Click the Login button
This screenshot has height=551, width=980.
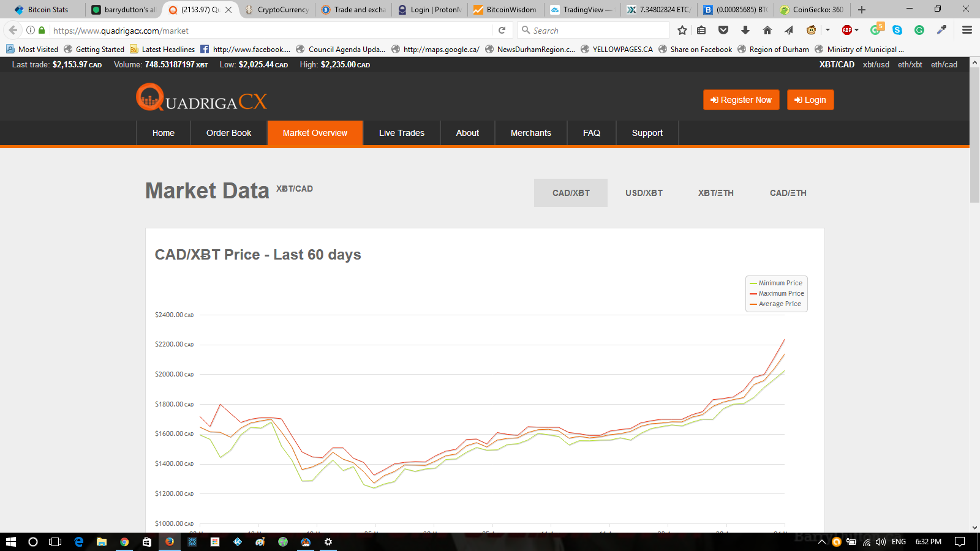tap(810, 100)
